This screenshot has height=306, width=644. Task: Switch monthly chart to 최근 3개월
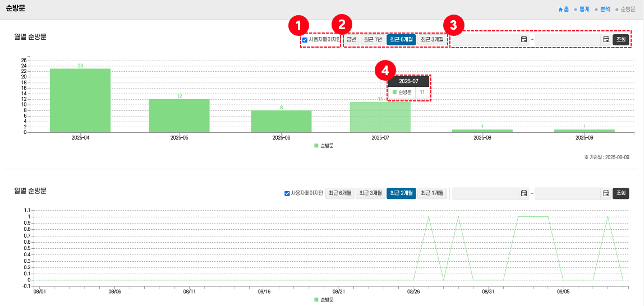point(432,39)
